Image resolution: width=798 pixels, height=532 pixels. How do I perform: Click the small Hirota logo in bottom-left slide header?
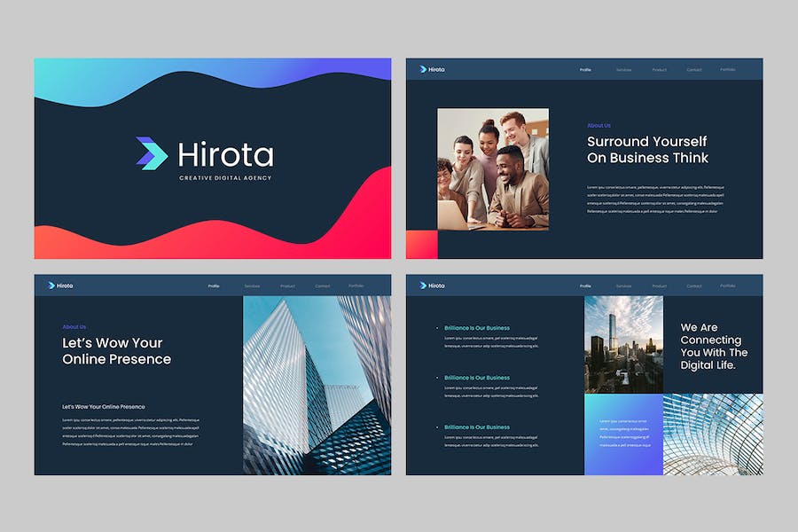(x=60, y=286)
